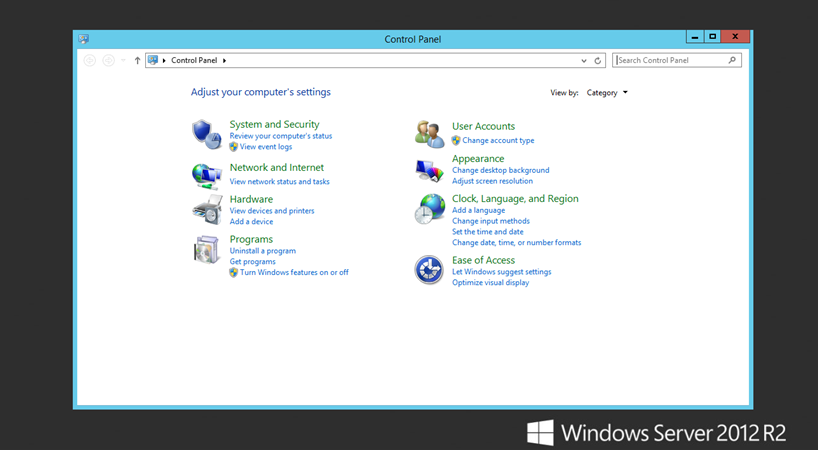The width and height of the screenshot is (822, 450).
Task: Click Let Windows suggest settings
Action: point(502,272)
